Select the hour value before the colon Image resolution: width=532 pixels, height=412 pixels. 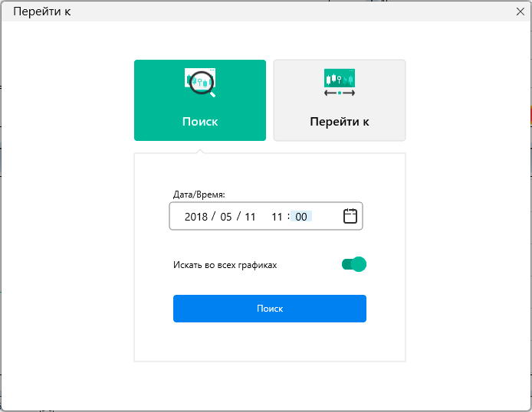point(277,217)
